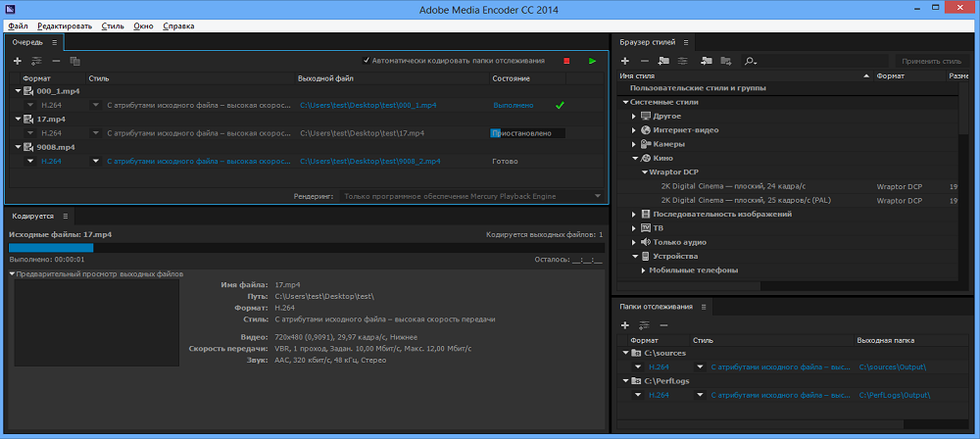Click the Устройства phone icon
This screenshot has height=439, width=980.
(x=646, y=257)
